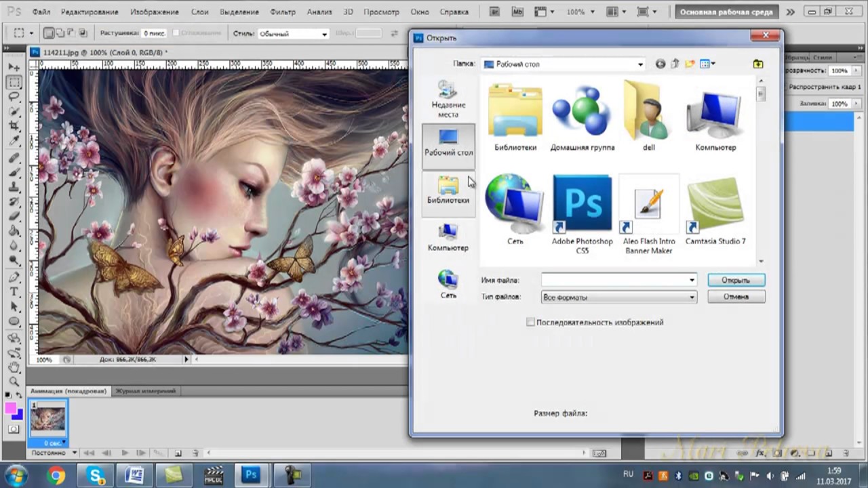Click the file name input field
This screenshot has width=868, height=488.
[x=614, y=280]
